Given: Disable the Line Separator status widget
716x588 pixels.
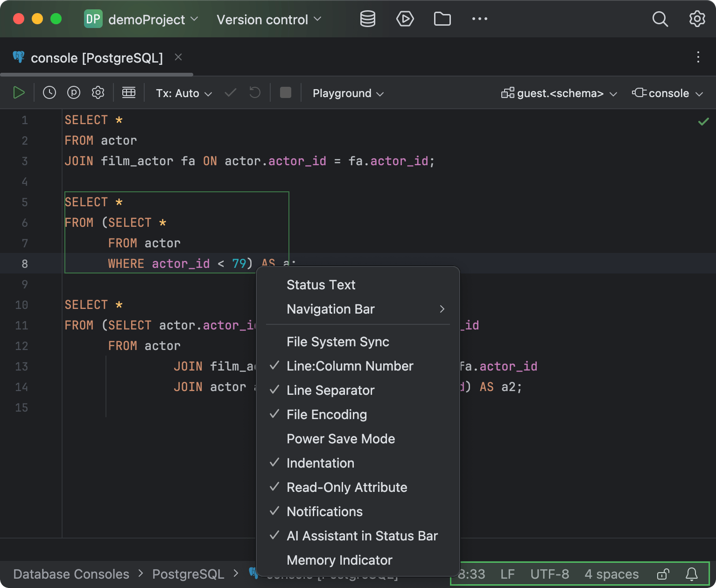Looking at the screenshot, I should 330,391.
